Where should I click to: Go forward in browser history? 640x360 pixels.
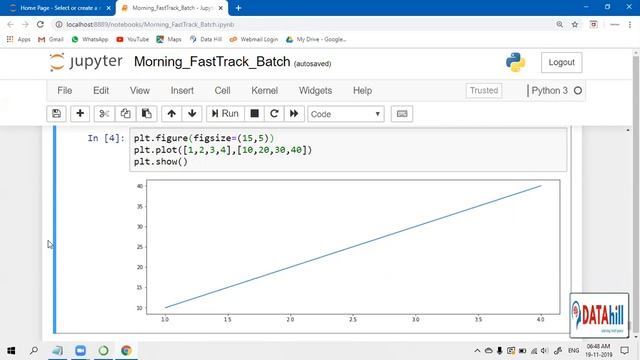pyautogui.click(x=25, y=24)
